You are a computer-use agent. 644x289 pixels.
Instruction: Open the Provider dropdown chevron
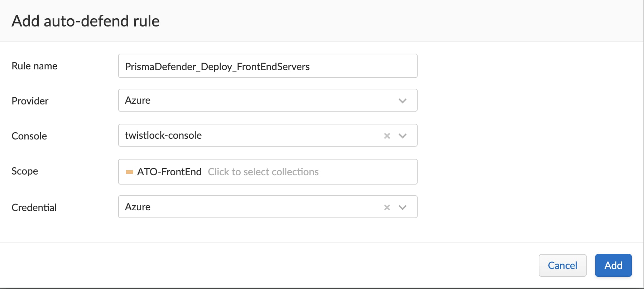(403, 101)
